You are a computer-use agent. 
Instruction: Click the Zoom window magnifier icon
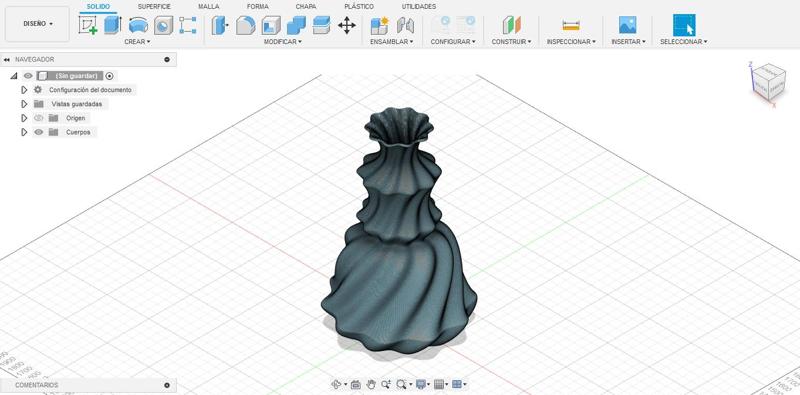tap(402, 384)
